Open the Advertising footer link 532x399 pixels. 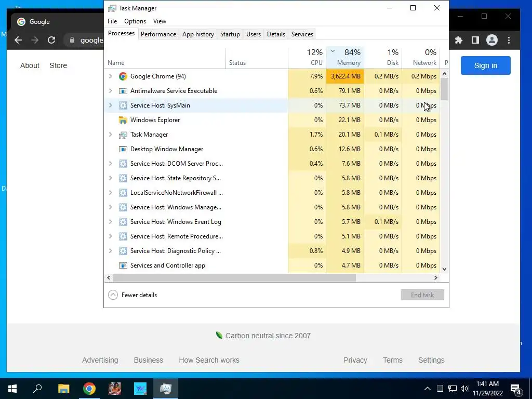click(x=100, y=360)
